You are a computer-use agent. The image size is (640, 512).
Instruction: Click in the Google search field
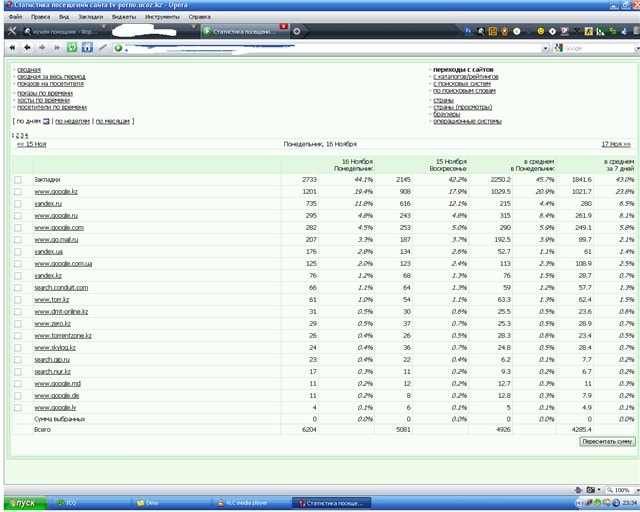tap(599, 48)
